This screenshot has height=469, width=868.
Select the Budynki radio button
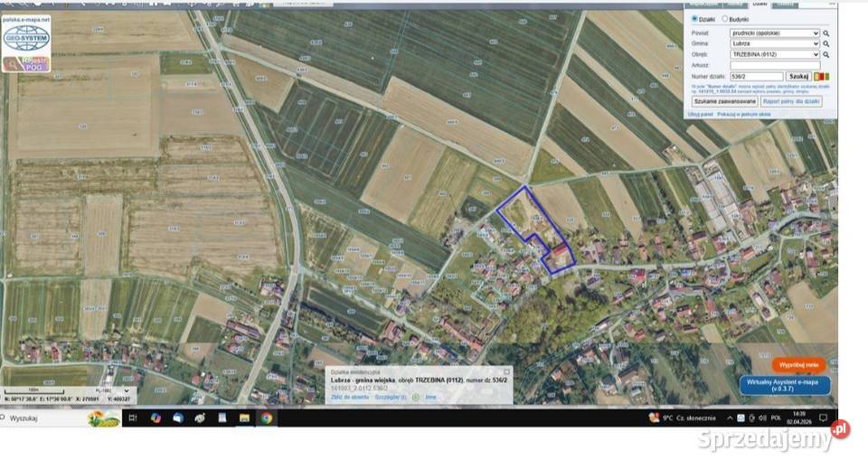click(724, 19)
